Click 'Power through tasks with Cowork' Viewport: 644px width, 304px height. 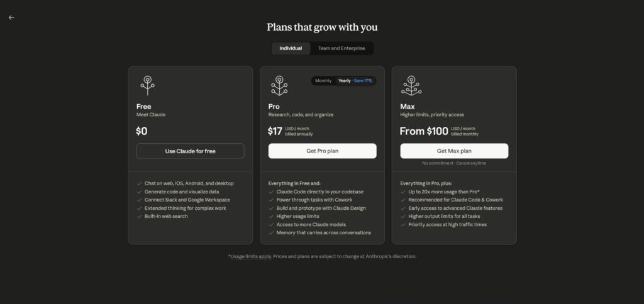[x=314, y=200]
